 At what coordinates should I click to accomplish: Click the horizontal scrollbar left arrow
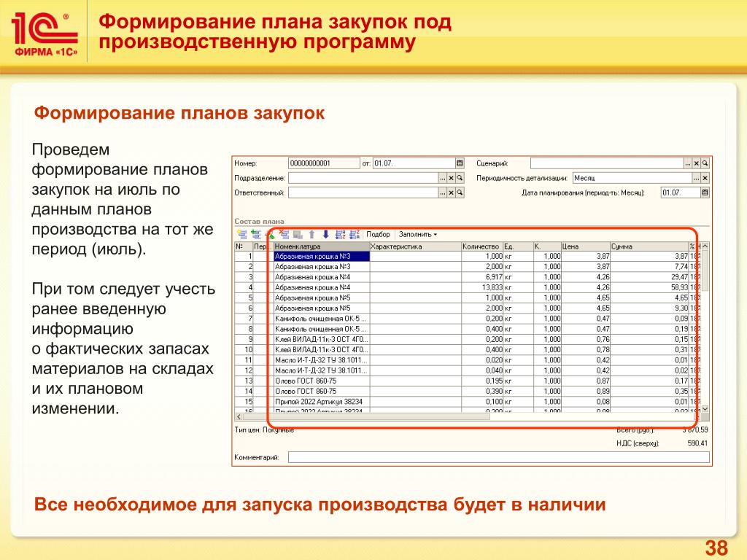[x=239, y=416]
